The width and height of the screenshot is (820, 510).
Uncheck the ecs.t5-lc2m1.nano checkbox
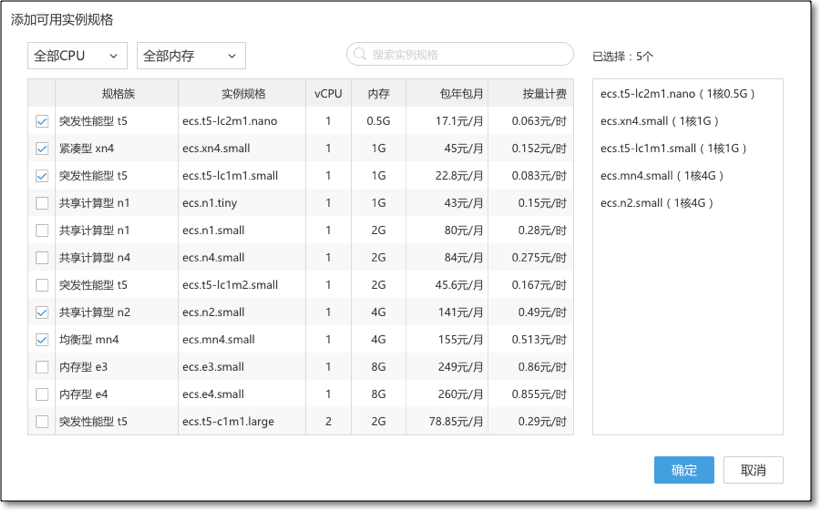click(42, 121)
